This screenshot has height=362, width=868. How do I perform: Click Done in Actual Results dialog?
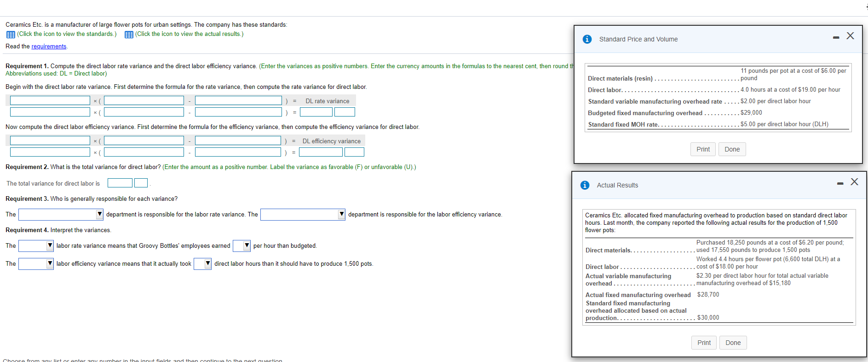(x=733, y=343)
